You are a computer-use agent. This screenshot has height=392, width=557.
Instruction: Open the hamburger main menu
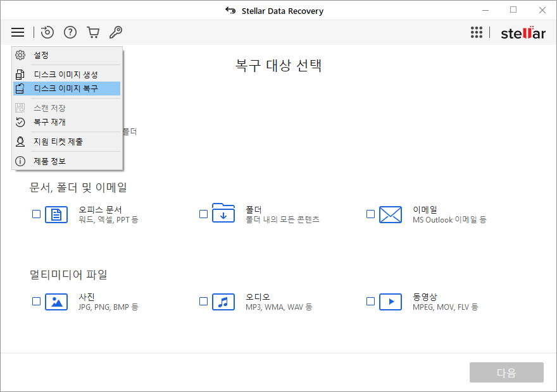click(x=18, y=32)
